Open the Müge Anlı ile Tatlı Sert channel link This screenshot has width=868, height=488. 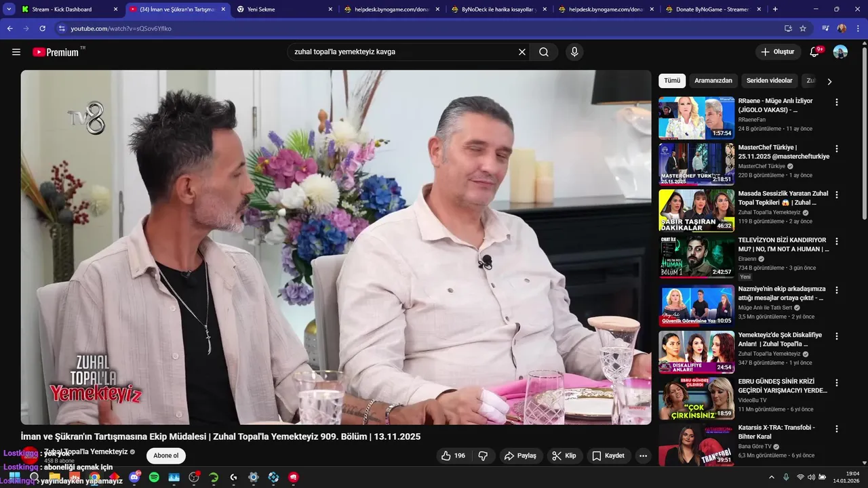(765, 308)
